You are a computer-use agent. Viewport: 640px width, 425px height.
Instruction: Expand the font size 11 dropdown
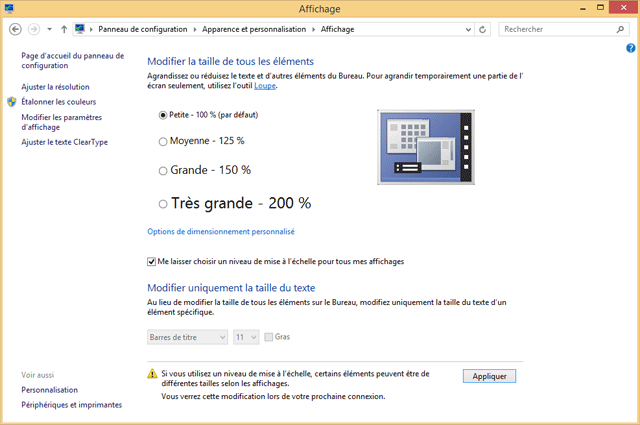point(246,338)
